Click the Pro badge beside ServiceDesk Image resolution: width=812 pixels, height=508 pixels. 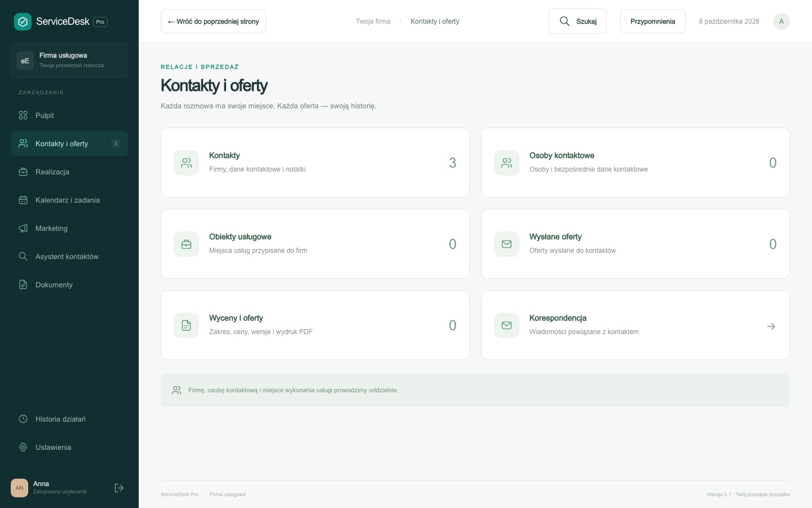point(100,21)
